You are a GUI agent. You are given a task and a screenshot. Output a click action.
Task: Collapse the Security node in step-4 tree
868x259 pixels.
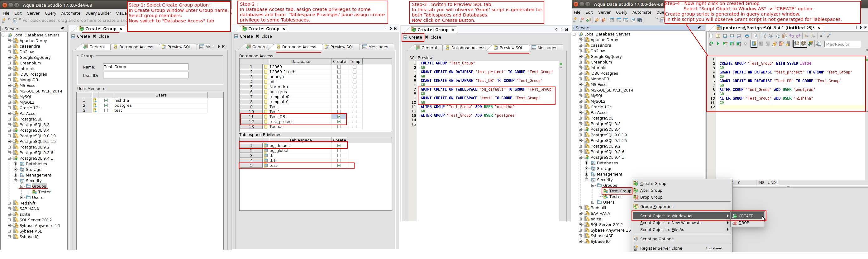(587, 180)
